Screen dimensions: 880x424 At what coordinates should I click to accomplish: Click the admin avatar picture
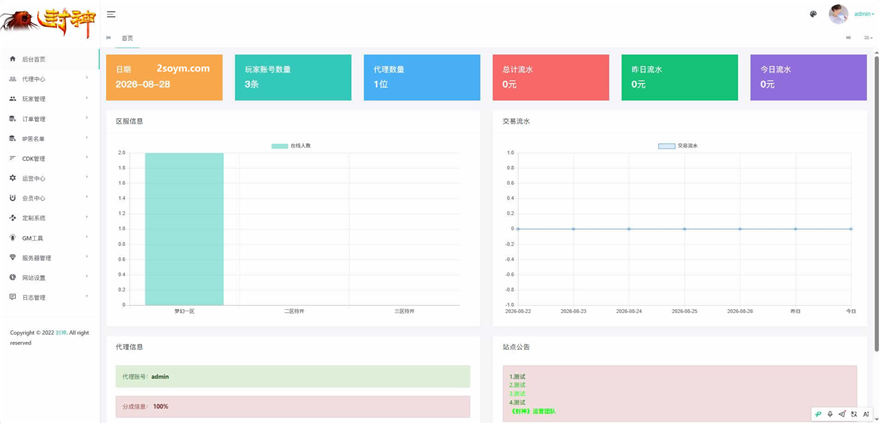tap(838, 14)
